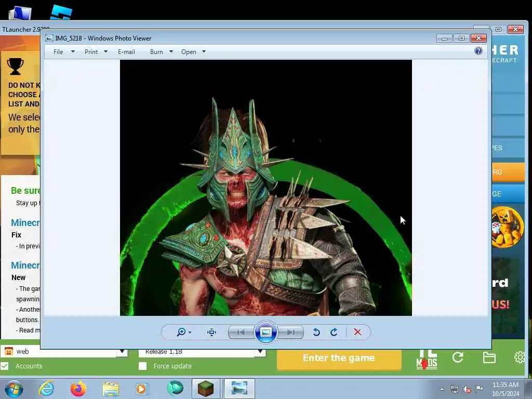Viewport: 532px width, 399px height.
Task: Click the Action Center flag tray icon
Action: coord(479,389)
